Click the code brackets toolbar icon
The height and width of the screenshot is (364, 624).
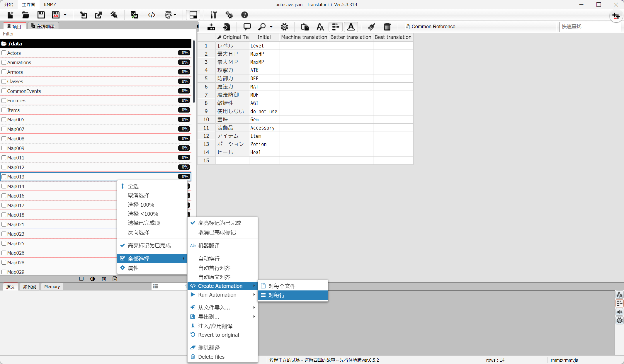pos(152,15)
